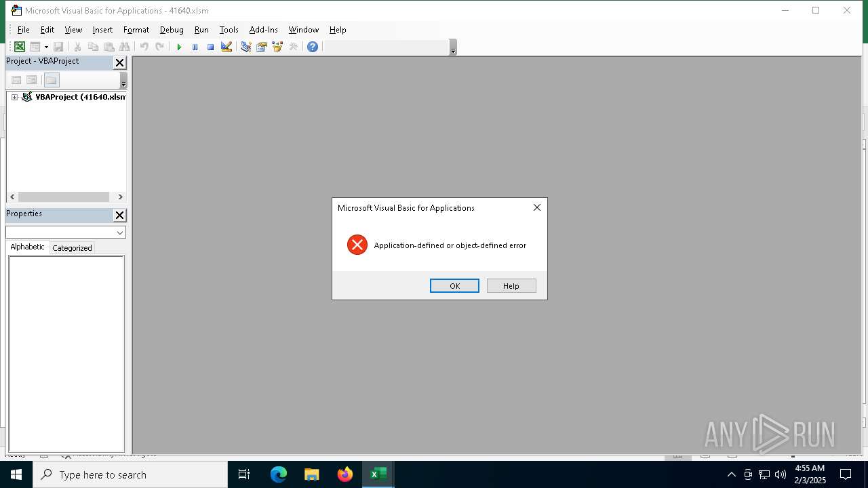Click the Windows Start button
Screen dimensions: 868x488
16,474
